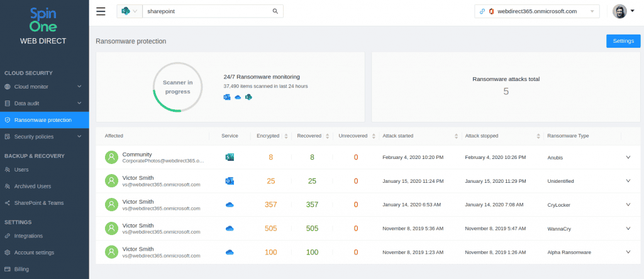This screenshot has height=279, width=644.
Task: Expand the WannaCry attack row
Action: 628,228
